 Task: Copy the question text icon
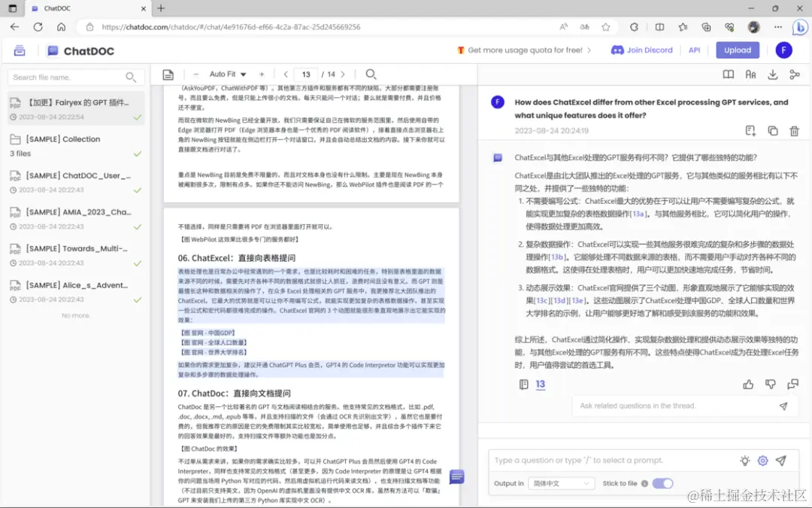coord(773,131)
